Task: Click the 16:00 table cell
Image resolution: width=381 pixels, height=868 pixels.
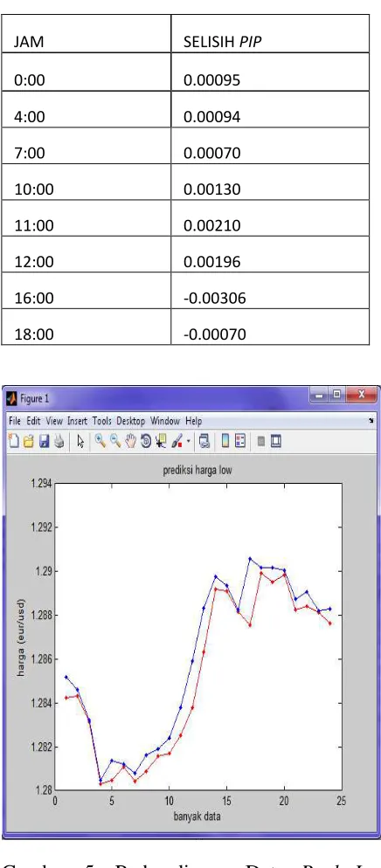Action: (86, 291)
